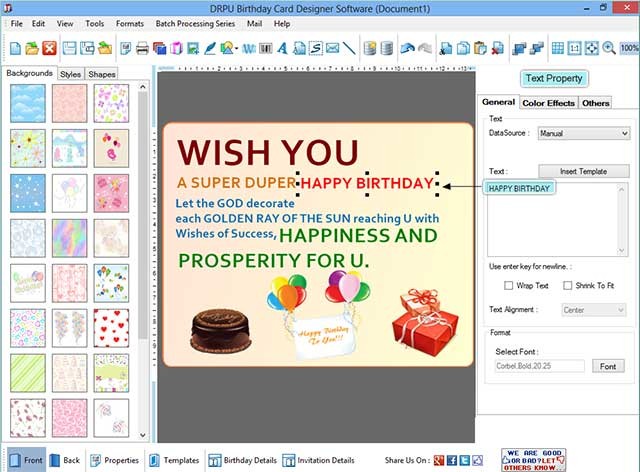Image resolution: width=640 pixels, height=472 pixels.
Task: Select the line drawing tool
Action: click(x=348, y=48)
